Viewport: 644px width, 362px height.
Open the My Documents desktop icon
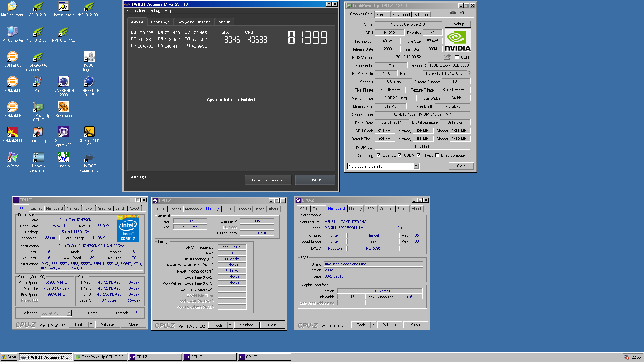click(x=13, y=9)
